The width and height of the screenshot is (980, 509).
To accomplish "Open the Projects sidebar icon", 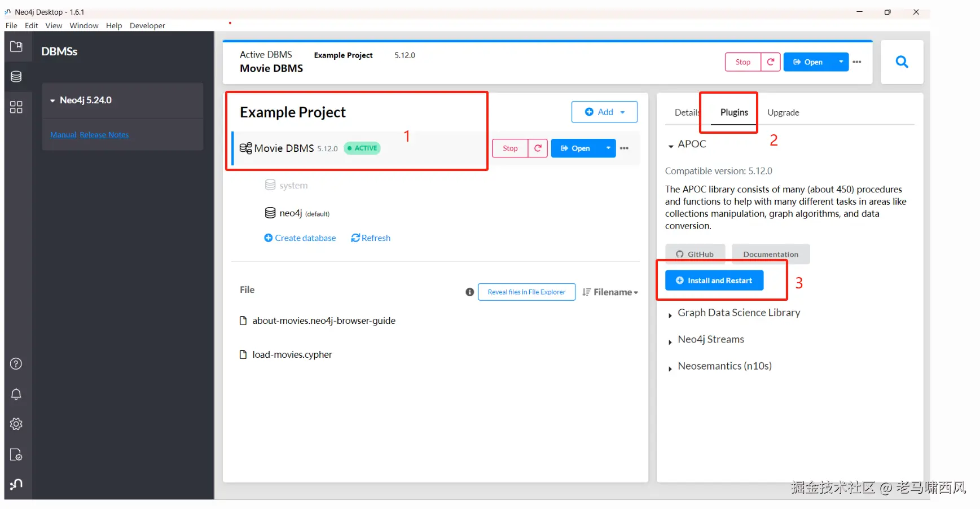I will (x=16, y=46).
